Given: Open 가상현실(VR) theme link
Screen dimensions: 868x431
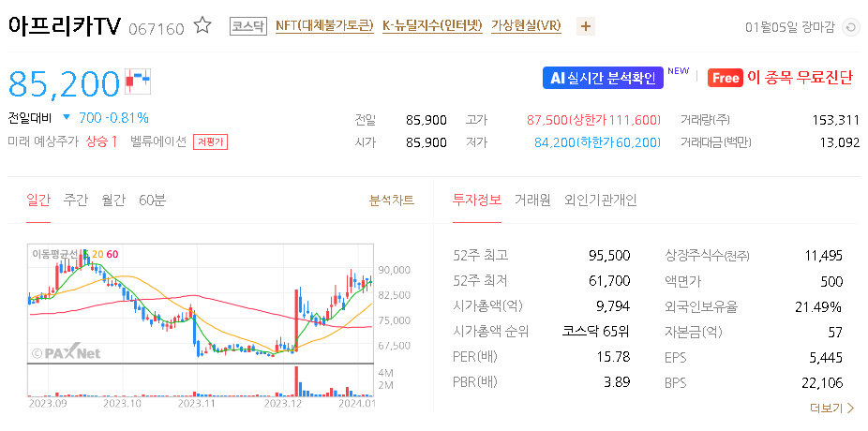Looking at the screenshot, I should [x=526, y=26].
